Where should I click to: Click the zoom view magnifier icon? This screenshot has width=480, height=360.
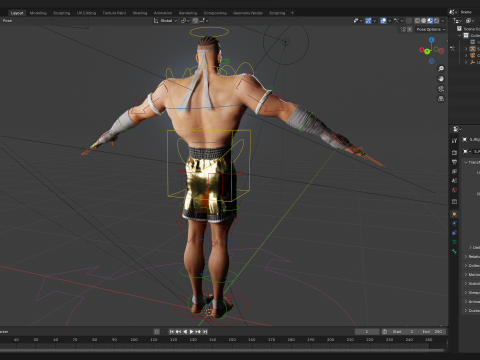[x=441, y=69]
